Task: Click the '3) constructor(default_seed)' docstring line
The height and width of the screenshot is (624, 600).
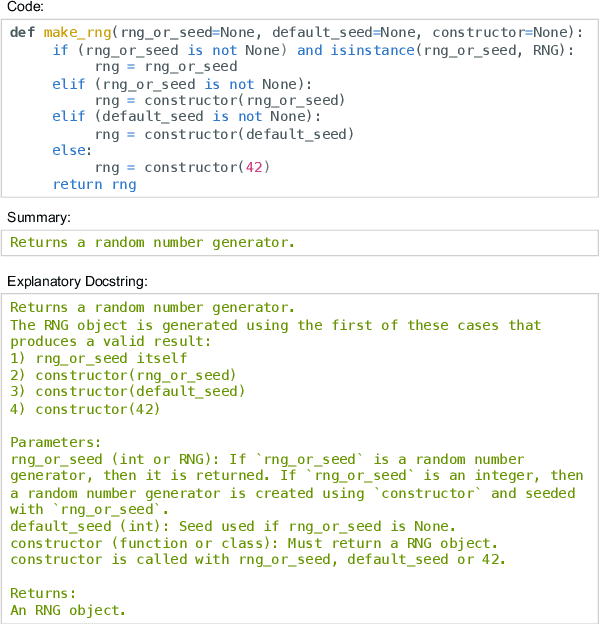Action: coord(127,391)
